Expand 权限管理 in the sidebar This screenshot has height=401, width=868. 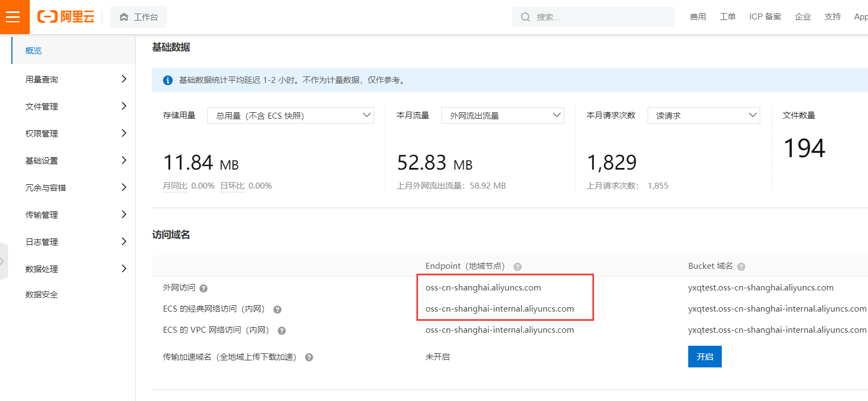[124, 133]
